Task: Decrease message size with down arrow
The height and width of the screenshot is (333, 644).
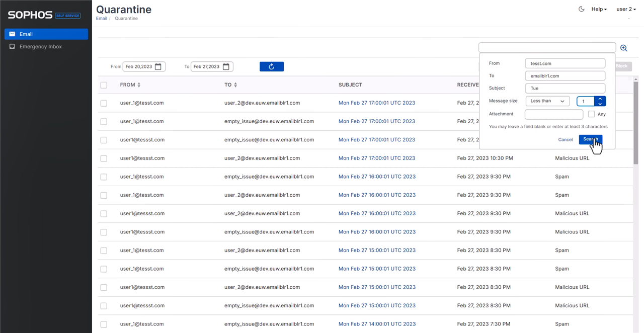Action: [600, 104]
